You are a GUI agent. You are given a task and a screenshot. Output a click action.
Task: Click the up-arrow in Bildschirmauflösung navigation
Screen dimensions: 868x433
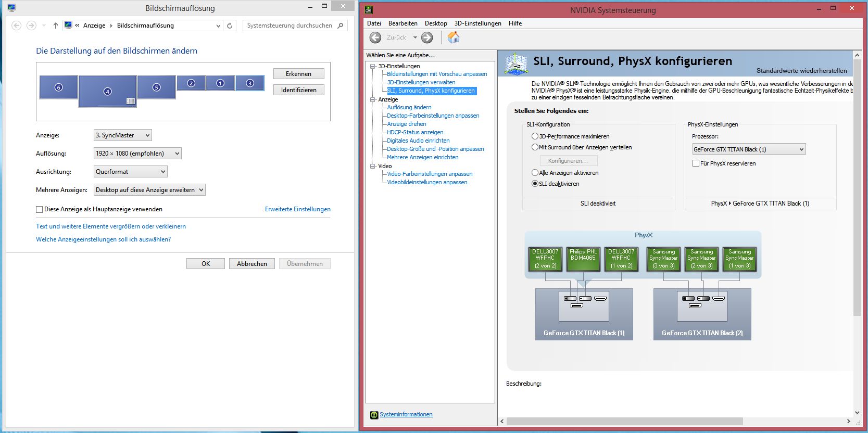coord(56,26)
